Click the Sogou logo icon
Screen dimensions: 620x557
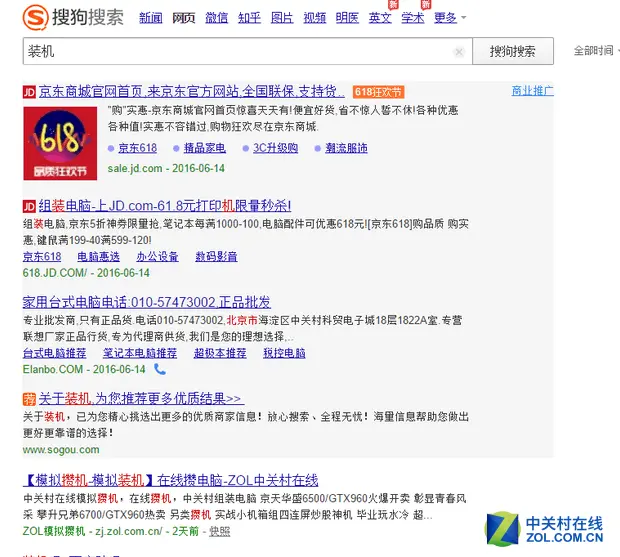[36, 17]
